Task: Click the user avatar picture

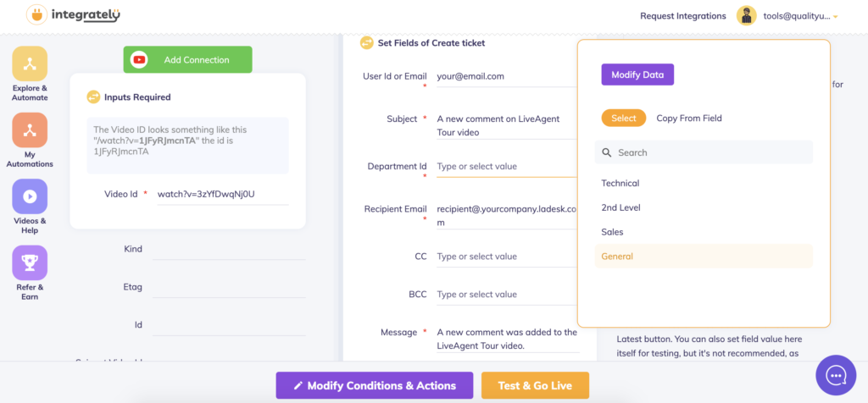Action: pyautogui.click(x=746, y=15)
